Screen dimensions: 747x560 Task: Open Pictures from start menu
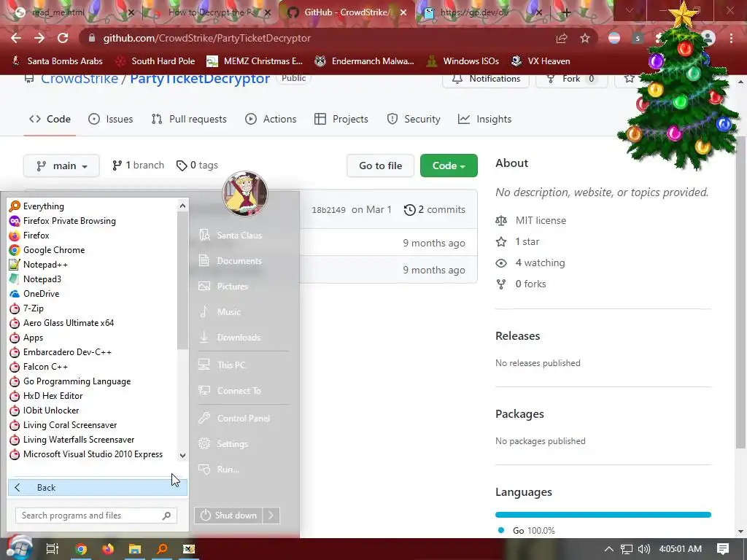click(x=224, y=286)
